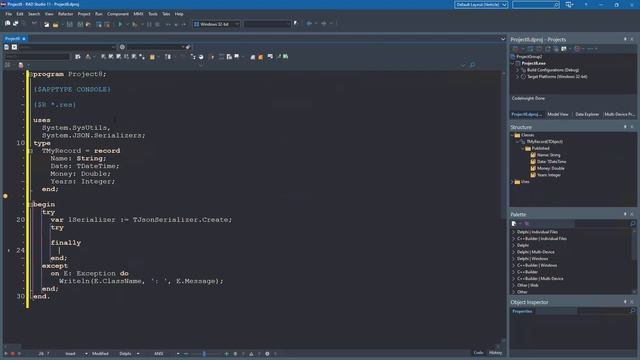640x360 pixels.
Task: Select TMyRecord(TObject) in Structure tree
Action: (544, 142)
